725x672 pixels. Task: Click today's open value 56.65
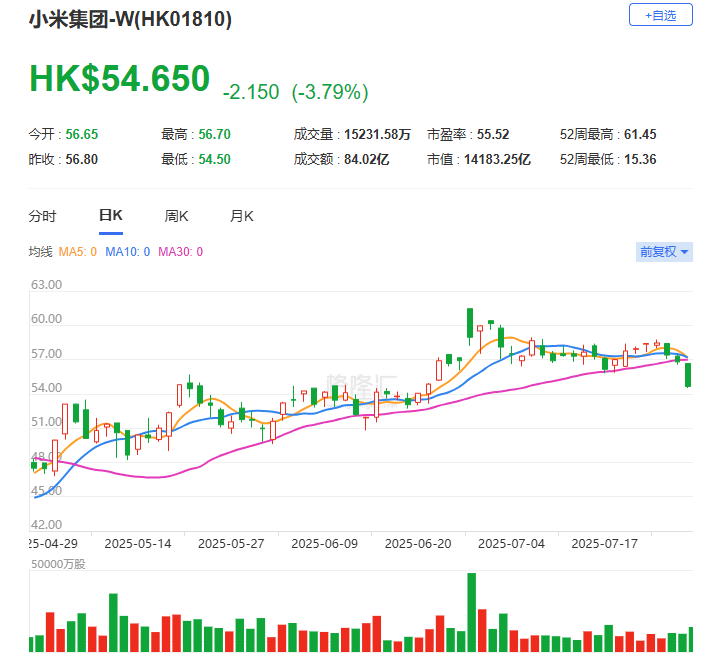coord(82,135)
